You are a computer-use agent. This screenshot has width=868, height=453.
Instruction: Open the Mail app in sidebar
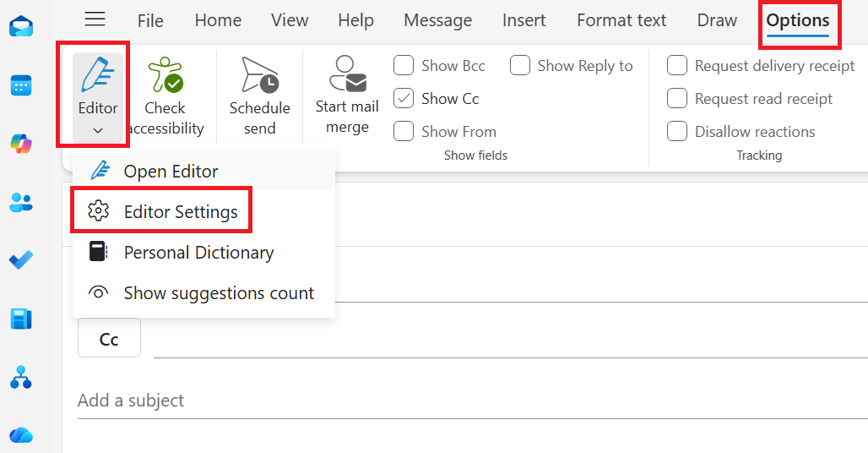21,26
